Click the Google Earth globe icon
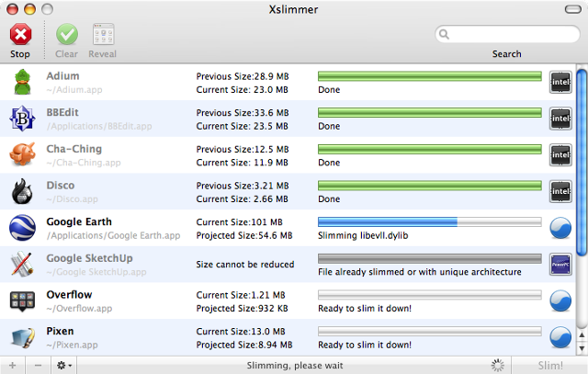 [23, 228]
